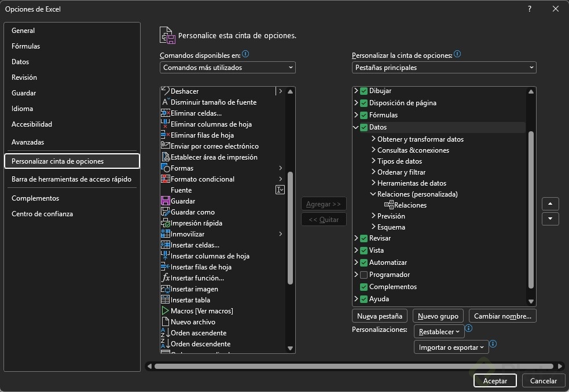Select the Insertar columnas de hoja icon

[x=166, y=256]
